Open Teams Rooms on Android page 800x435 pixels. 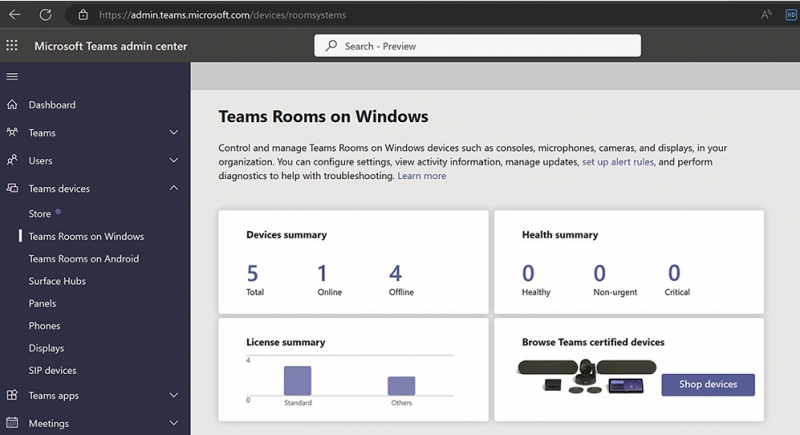[84, 259]
